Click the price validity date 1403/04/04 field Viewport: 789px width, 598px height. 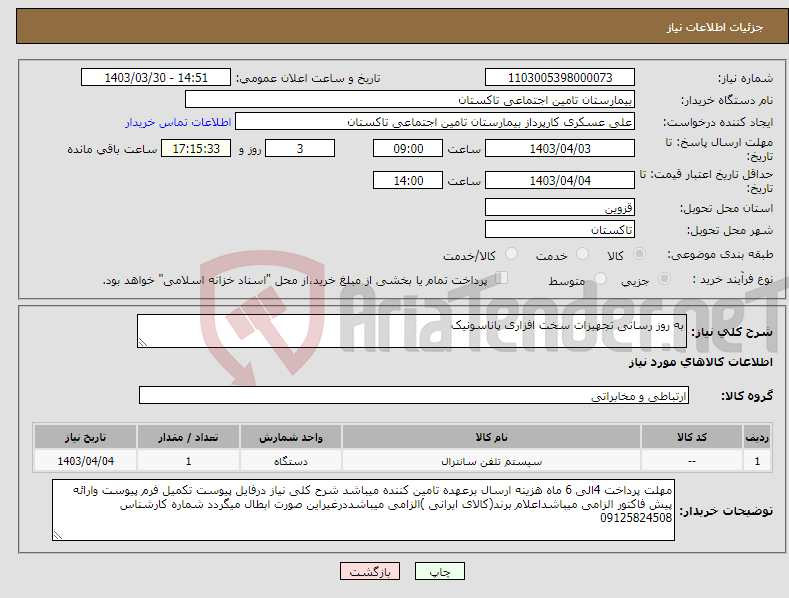pyautogui.click(x=560, y=180)
